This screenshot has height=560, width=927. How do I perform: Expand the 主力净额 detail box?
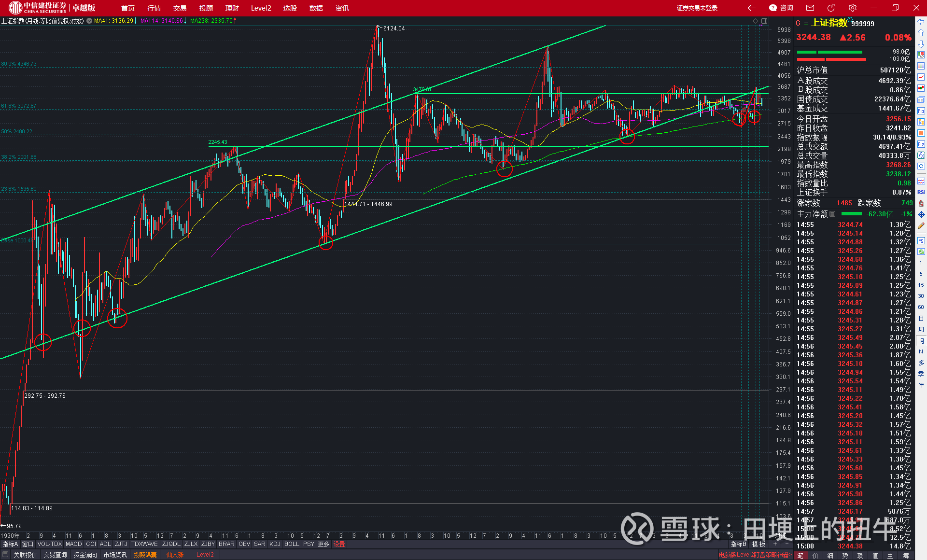point(832,214)
